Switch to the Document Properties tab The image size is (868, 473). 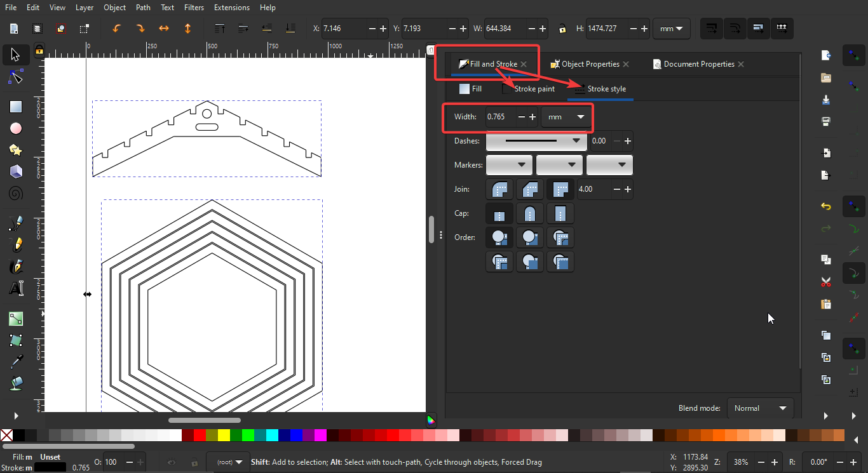tap(698, 64)
